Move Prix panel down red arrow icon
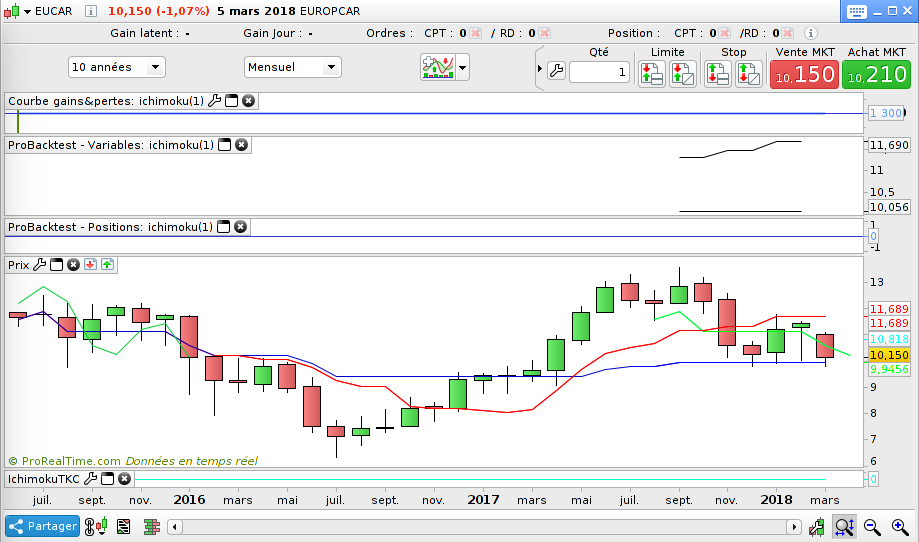Viewport: 919px width, 542px height. [90, 265]
